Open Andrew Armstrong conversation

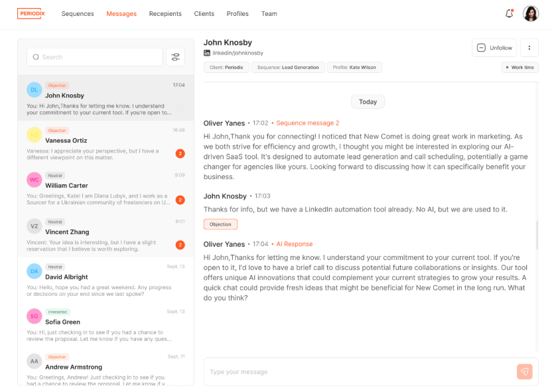(105, 367)
